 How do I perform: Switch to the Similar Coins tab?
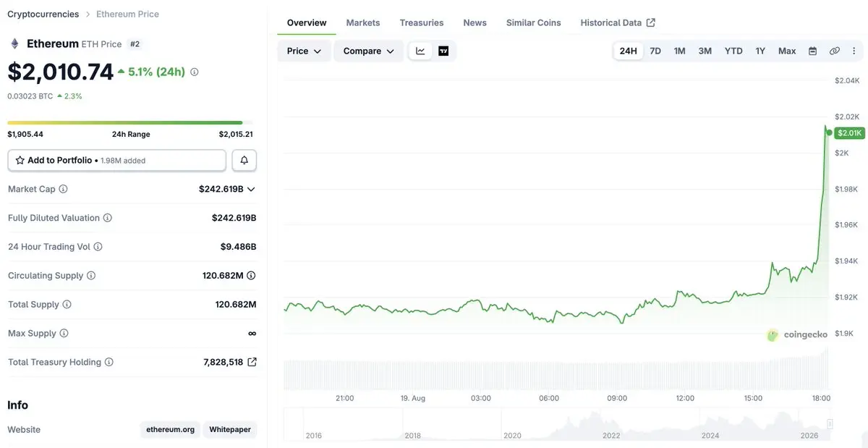point(534,22)
